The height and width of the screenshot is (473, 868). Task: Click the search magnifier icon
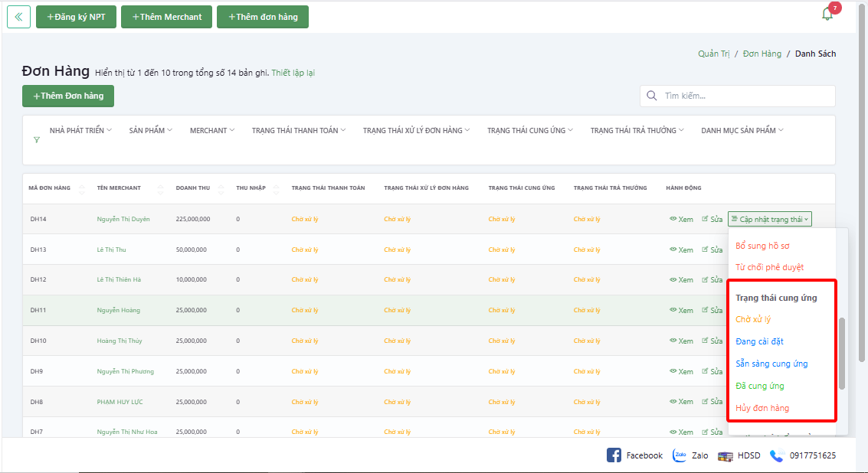tap(652, 96)
